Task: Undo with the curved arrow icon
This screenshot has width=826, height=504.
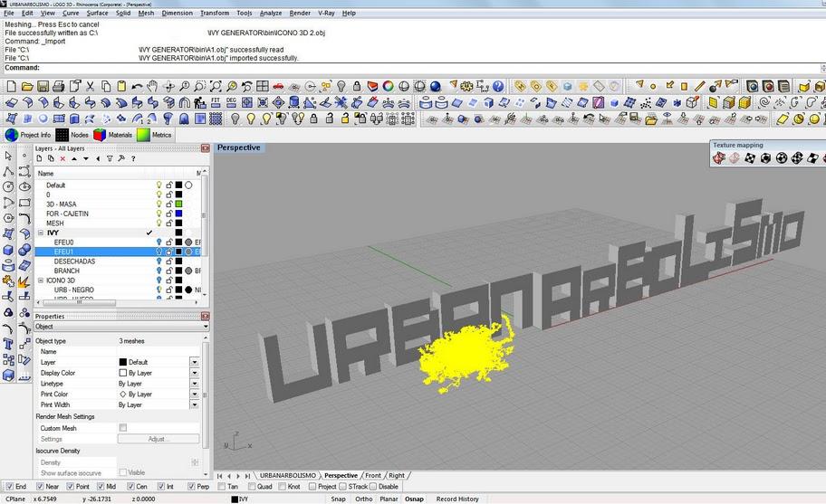Action: tap(137, 86)
